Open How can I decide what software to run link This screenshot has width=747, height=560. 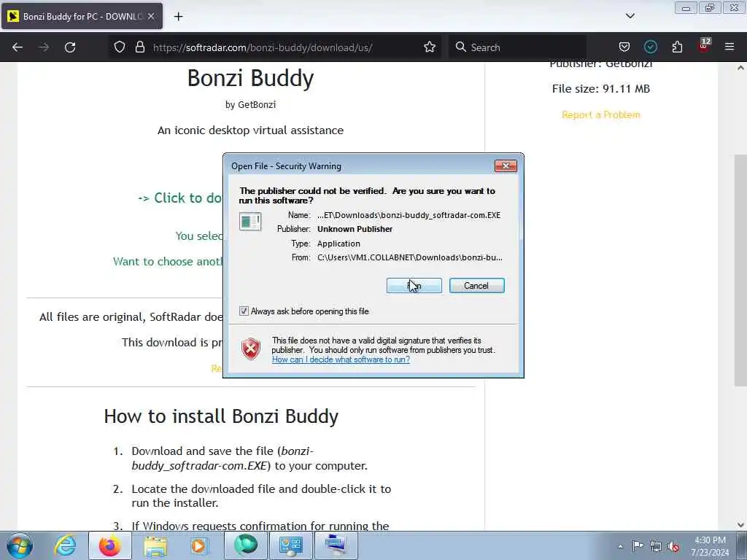(x=341, y=359)
